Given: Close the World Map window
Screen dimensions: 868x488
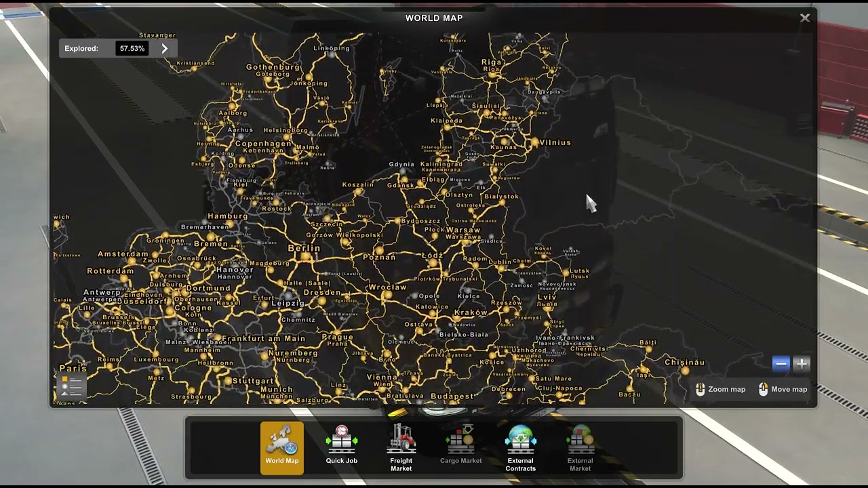Looking at the screenshot, I should pos(805,18).
